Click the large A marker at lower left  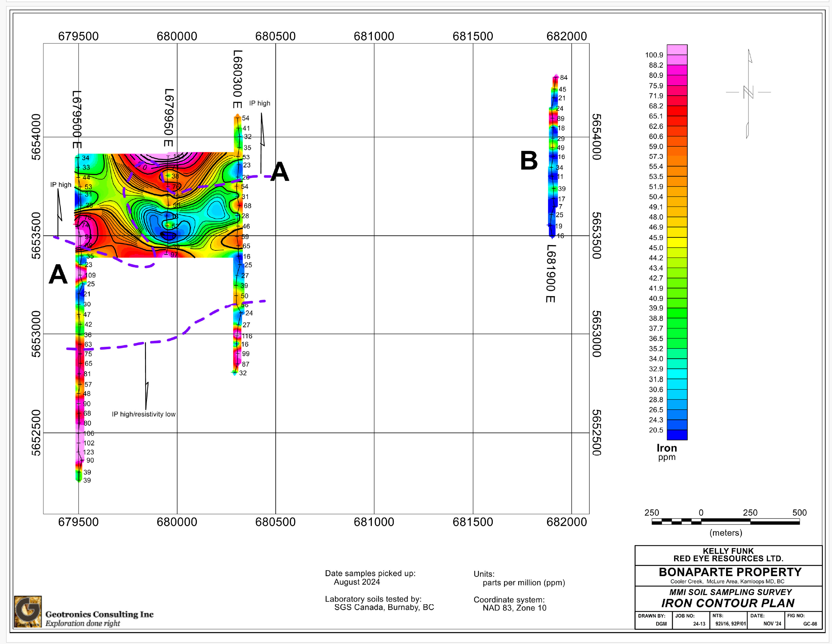tap(58, 274)
